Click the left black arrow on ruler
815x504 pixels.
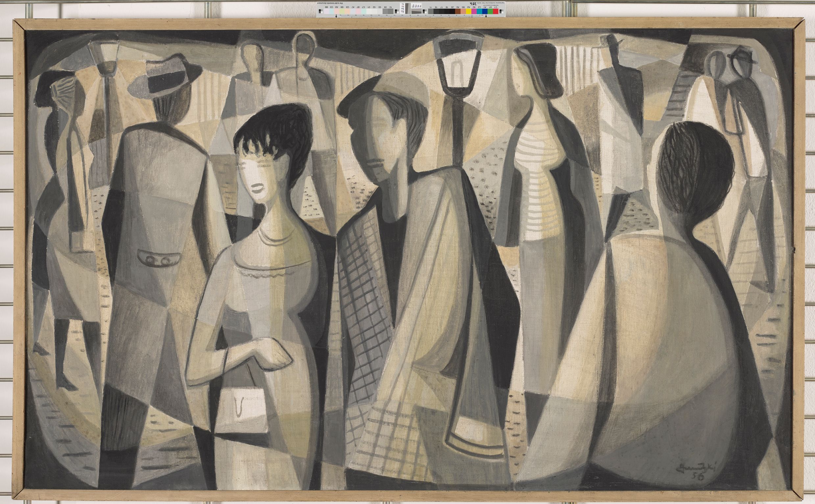coord(336,16)
